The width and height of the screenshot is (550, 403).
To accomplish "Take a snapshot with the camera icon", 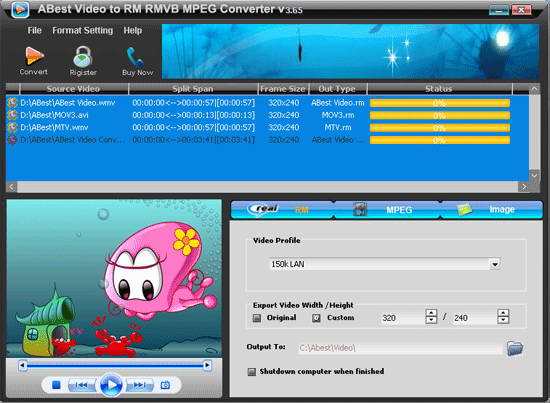I will click(x=165, y=385).
